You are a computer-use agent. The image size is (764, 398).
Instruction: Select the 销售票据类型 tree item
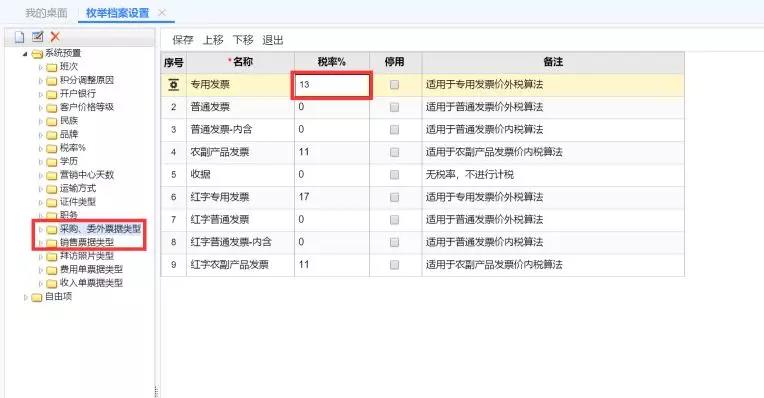tap(87, 243)
